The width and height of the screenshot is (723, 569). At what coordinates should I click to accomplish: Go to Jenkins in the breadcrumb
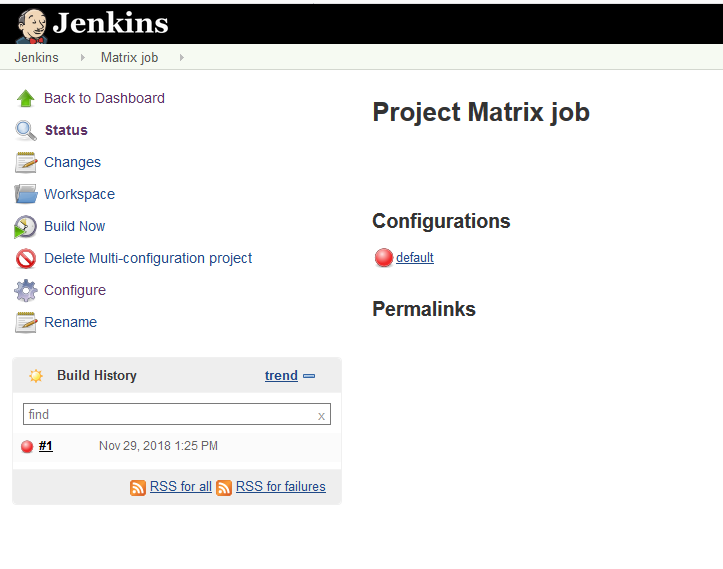[x=36, y=58]
